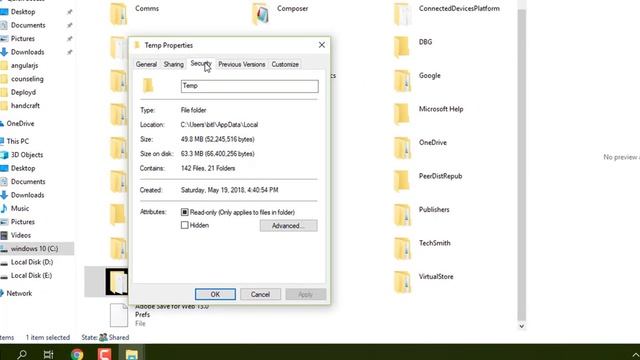The height and width of the screenshot is (360, 640).
Task: Select the ConnectedDevicesPlatform folder icon
Action: 402,13
